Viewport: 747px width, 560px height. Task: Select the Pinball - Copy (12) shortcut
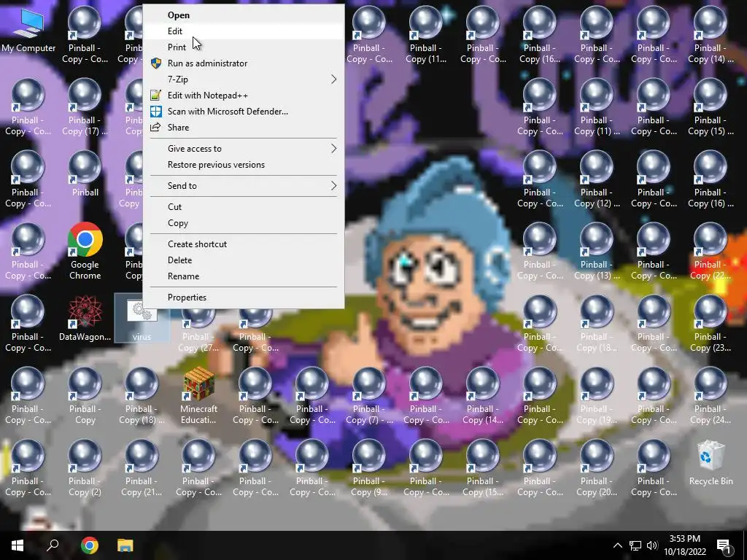pos(597,179)
